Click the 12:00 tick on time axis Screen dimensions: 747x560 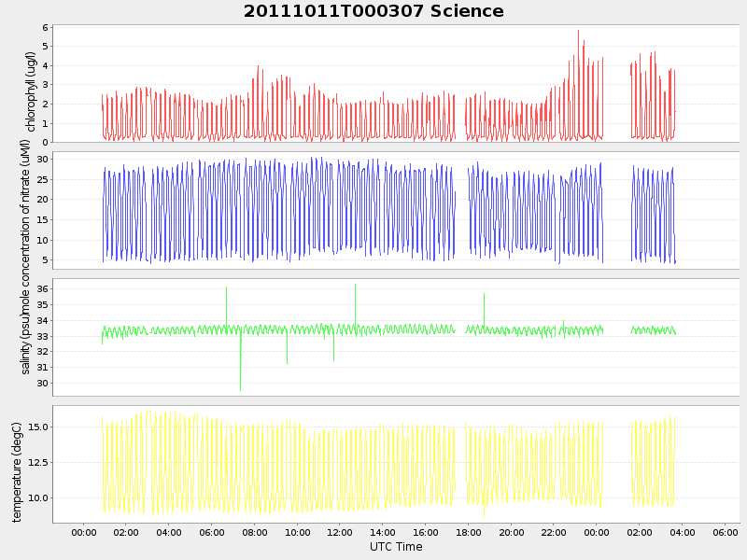pyautogui.click(x=340, y=532)
